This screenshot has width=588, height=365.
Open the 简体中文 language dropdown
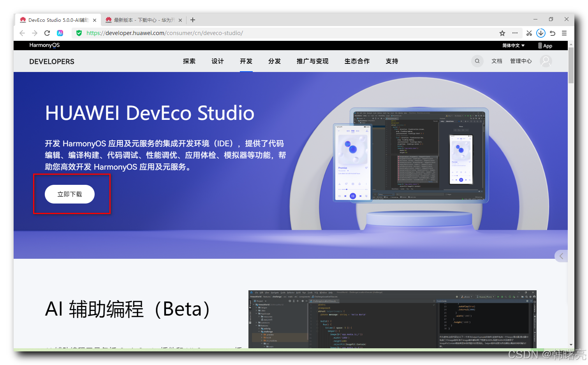[513, 46]
